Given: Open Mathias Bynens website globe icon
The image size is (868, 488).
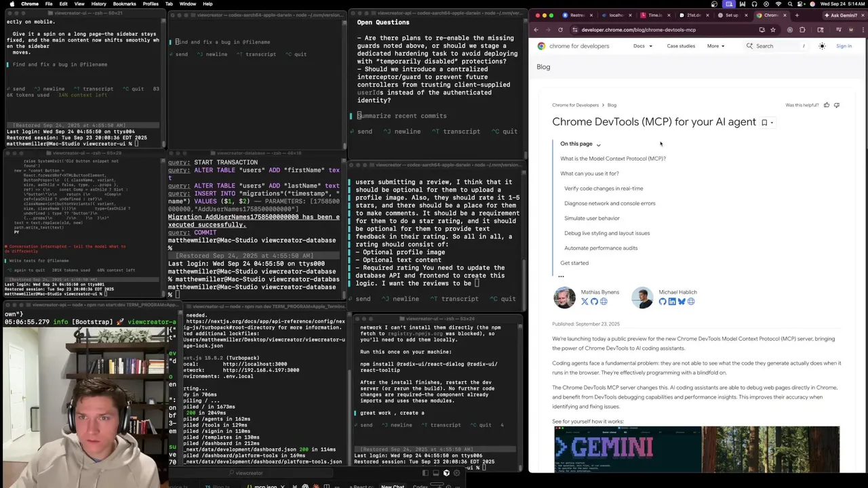Looking at the screenshot, I should (604, 302).
